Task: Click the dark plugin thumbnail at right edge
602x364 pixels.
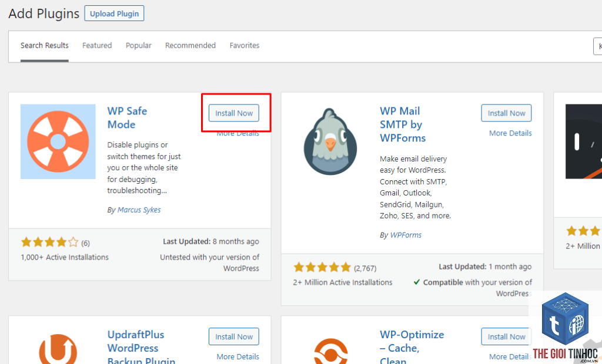Action: (x=584, y=141)
